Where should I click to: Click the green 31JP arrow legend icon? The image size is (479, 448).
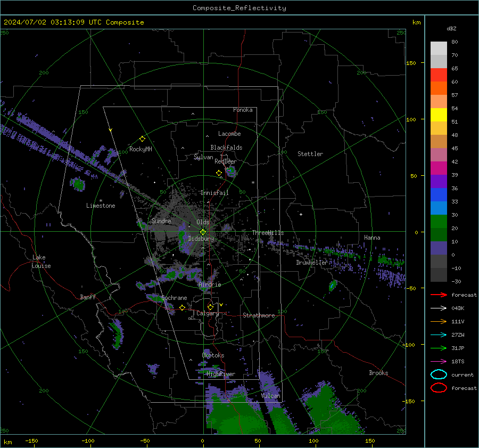tap(439, 348)
